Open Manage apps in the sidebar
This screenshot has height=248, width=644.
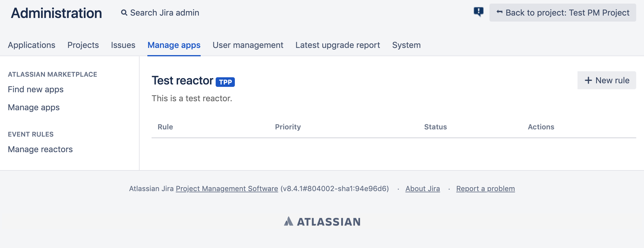(34, 107)
